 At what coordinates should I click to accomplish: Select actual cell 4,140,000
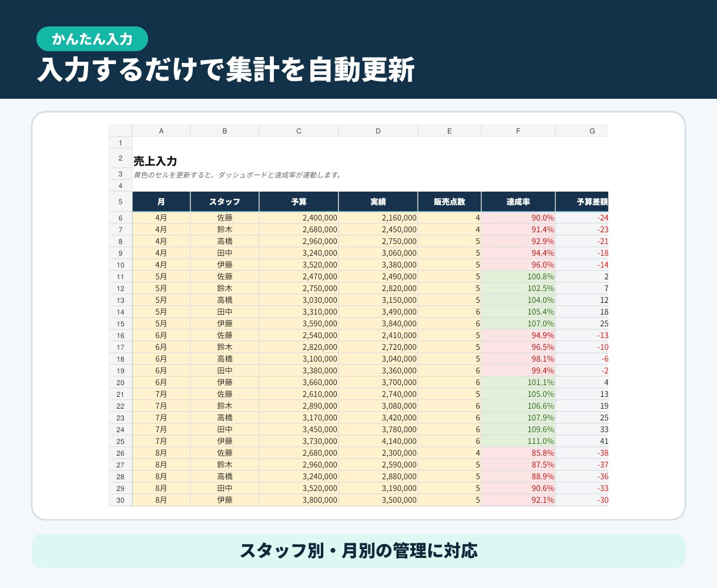tap(378, 441)
